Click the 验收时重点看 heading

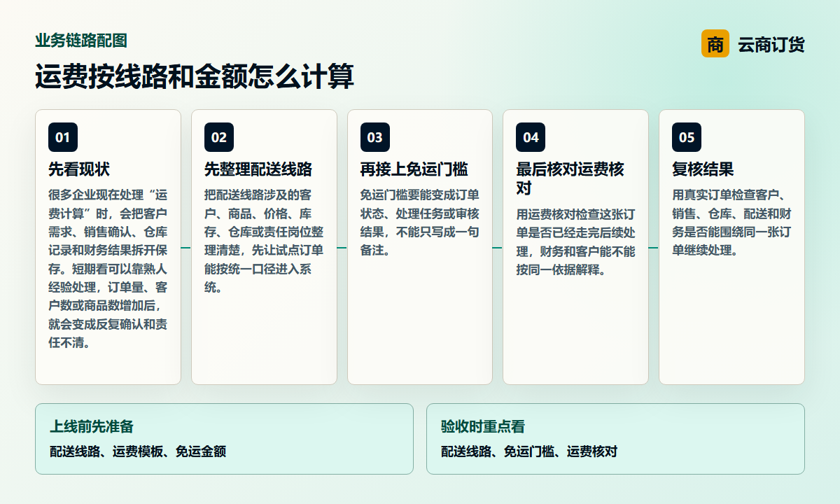point(483,426)
